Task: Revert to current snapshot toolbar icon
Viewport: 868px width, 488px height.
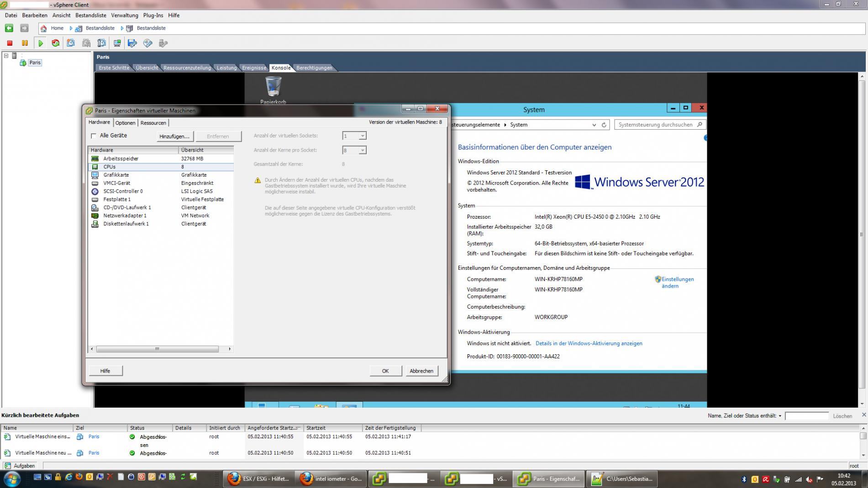Action: pyautogui.click(x=86, y=43)
